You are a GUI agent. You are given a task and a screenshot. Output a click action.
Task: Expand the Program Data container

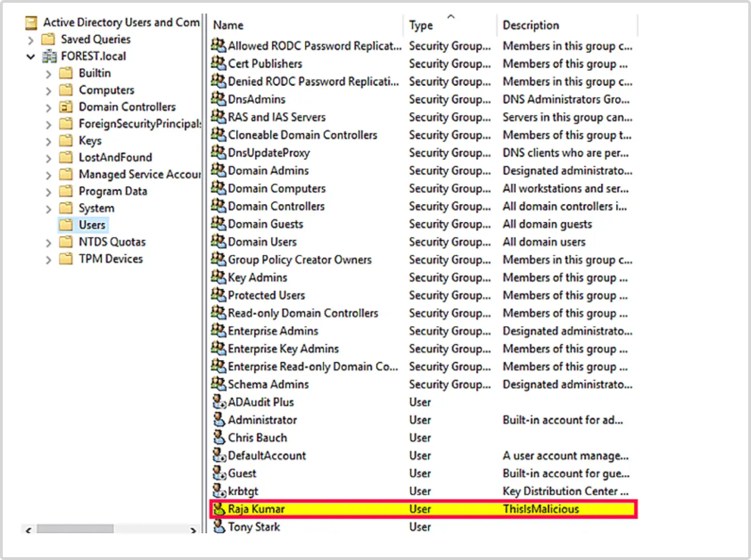pos(48,192)
